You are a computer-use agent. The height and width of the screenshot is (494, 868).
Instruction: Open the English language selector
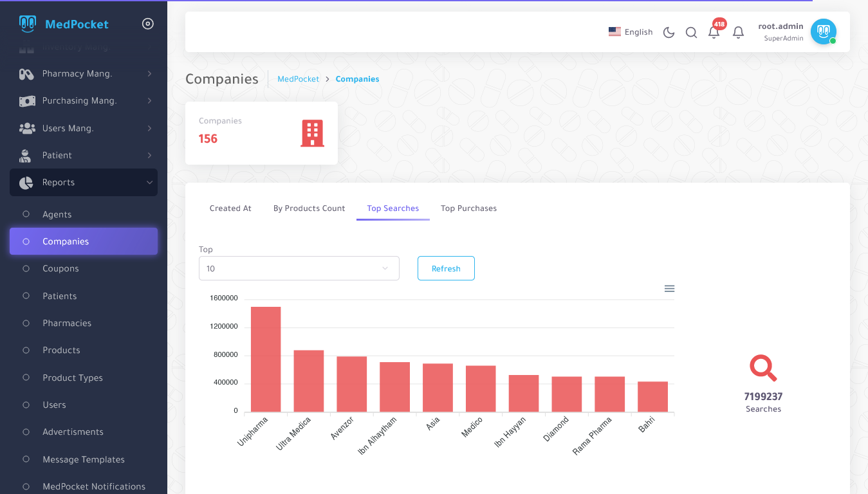coord(631,32)
